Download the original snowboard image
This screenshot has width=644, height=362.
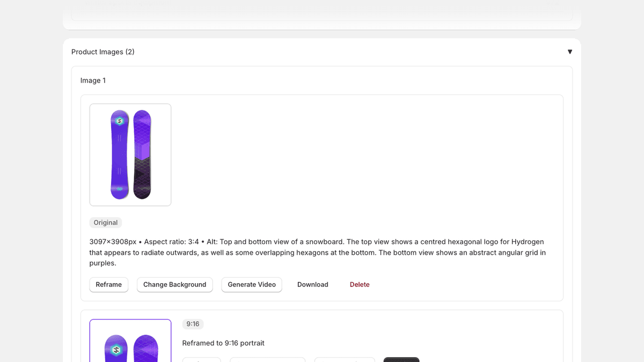point(312,284)
